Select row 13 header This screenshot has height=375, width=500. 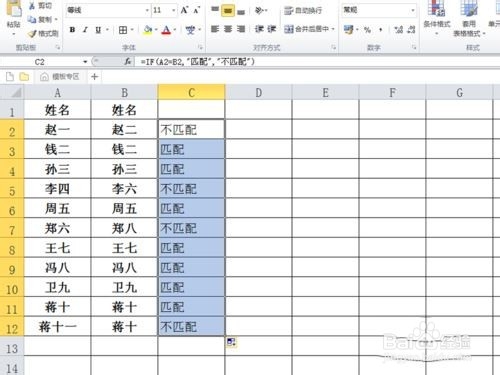pyautogui.click(x=12, y=347)
